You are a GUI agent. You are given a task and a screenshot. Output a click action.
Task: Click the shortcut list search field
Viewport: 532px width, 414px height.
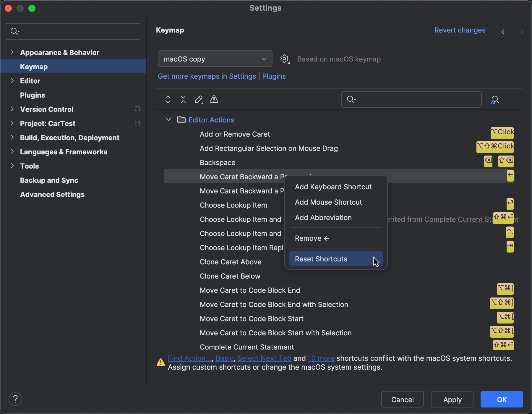tap(411, 99)
